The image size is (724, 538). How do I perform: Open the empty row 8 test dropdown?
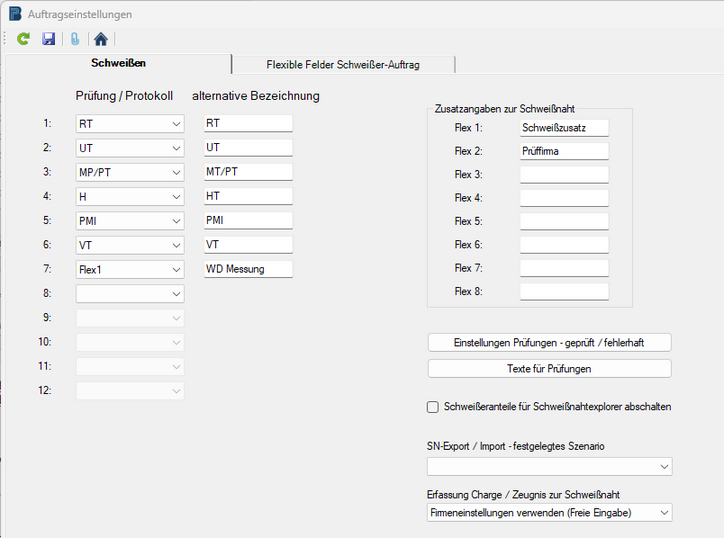pyautogui.click(x=176, y=294)
